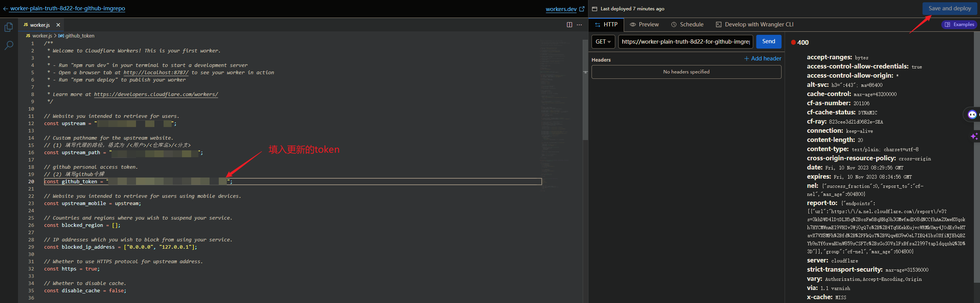The width and height of the screenshot is (980, 303).
Task: Switch to the HTTP tab
Action: (x=606, y=24)
